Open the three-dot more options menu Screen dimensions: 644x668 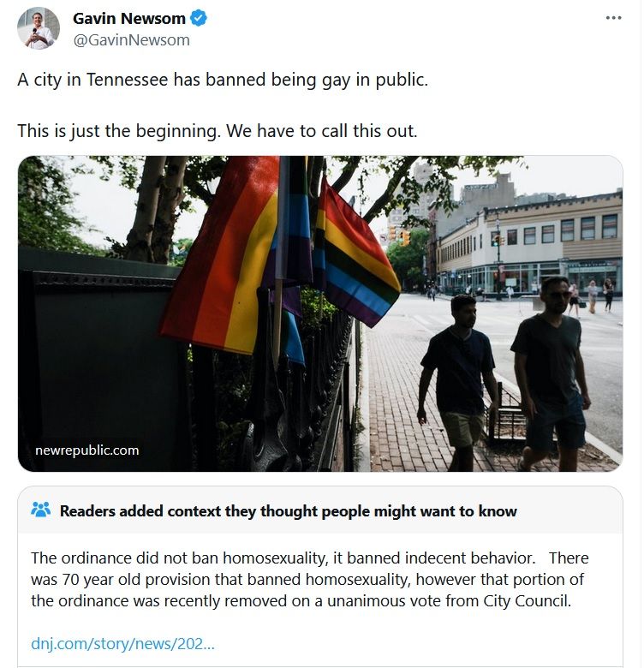(613, 18)
